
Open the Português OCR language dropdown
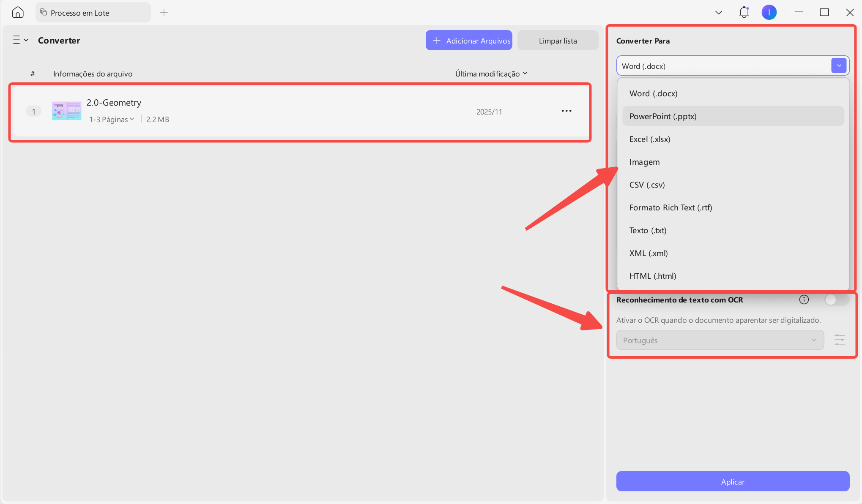pos(720,340)
